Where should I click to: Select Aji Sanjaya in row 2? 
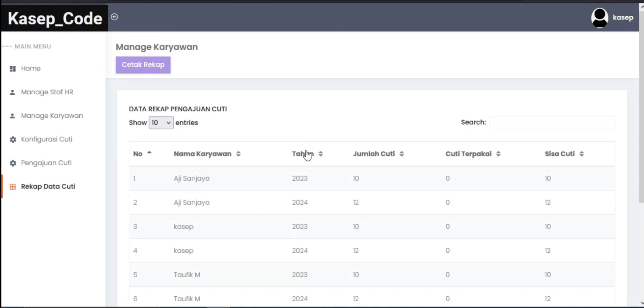191,203
